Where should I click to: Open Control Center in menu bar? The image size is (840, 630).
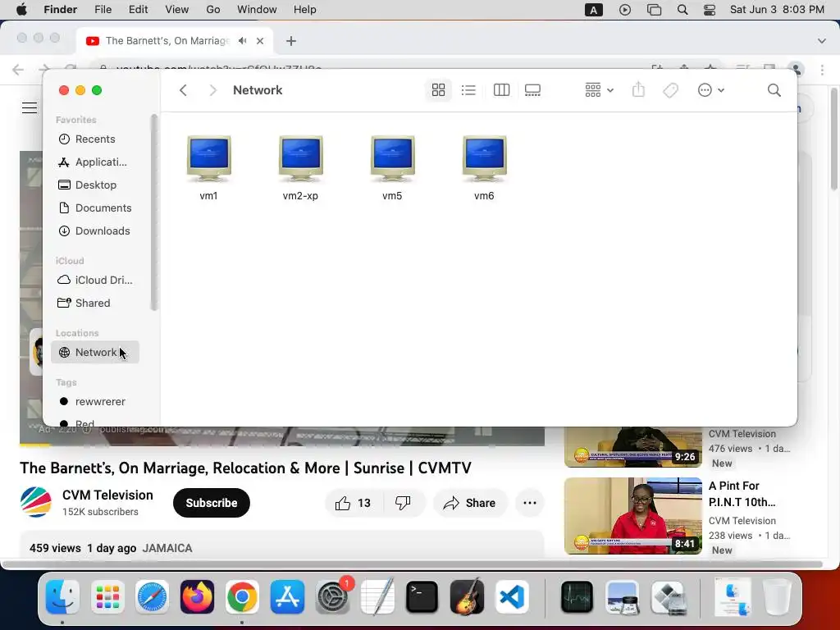tap(710, 10)
